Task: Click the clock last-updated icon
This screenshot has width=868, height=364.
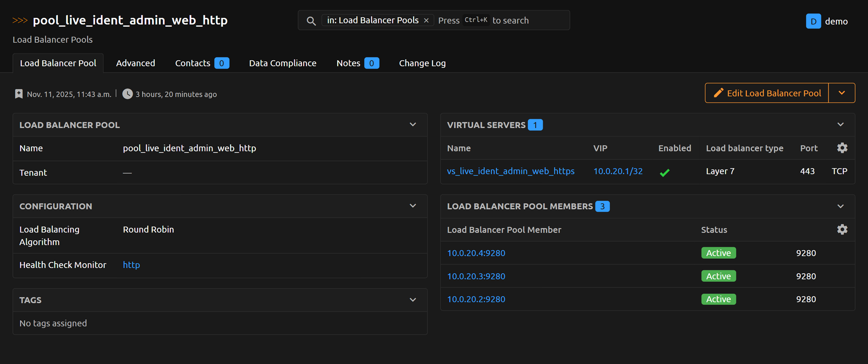Action: 128,94
